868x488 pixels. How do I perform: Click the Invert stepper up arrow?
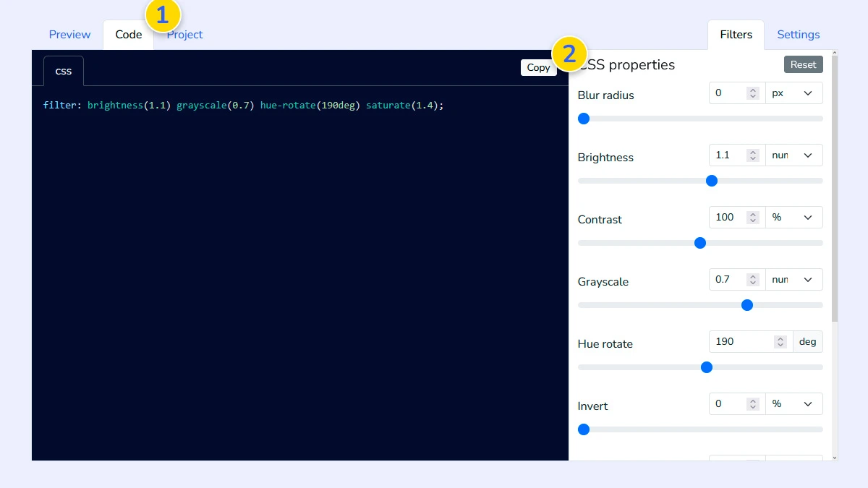(752, 400)
